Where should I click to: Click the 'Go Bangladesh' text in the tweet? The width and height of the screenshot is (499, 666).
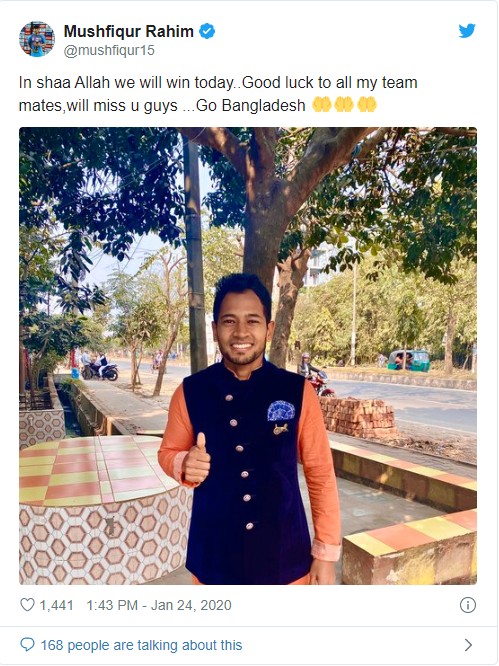click(x=251, y=105)
